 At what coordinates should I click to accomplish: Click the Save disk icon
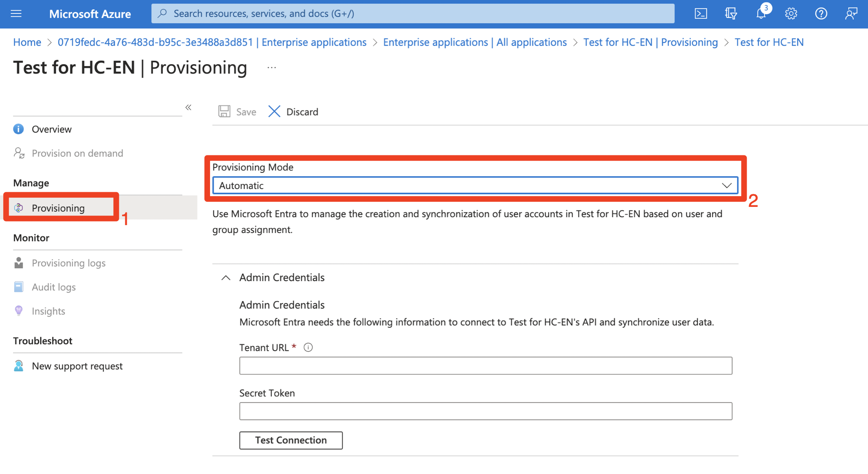224,111
